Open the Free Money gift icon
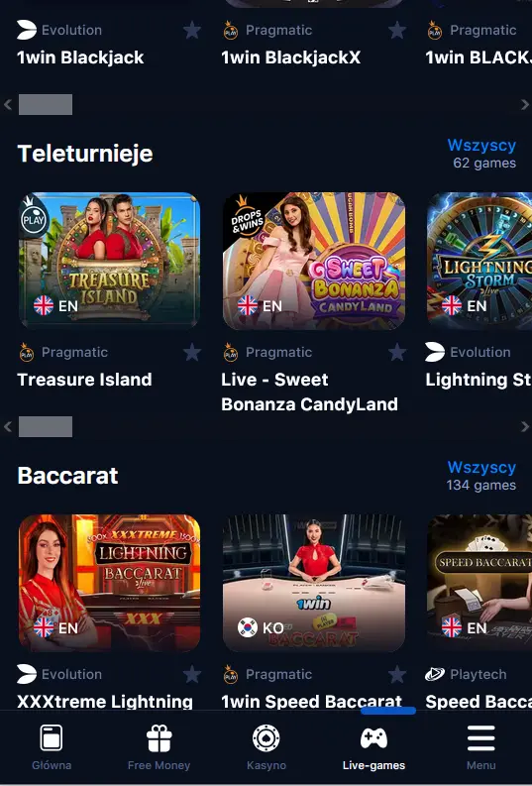532x786 pixels. 159,738
